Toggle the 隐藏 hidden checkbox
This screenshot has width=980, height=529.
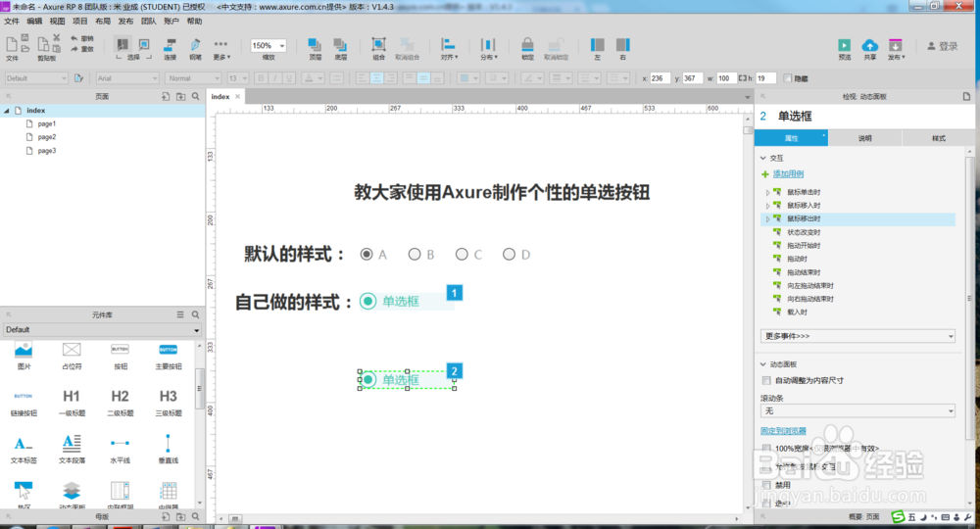(788, 78)
